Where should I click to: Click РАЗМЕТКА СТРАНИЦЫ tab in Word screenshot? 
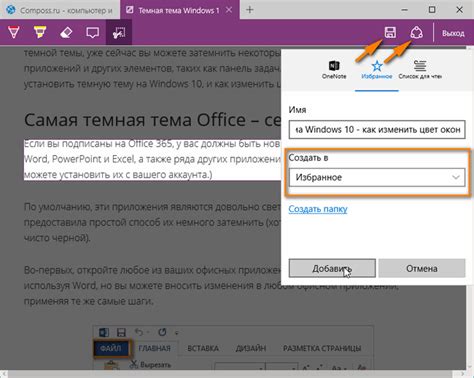click(x=322, y=348)
